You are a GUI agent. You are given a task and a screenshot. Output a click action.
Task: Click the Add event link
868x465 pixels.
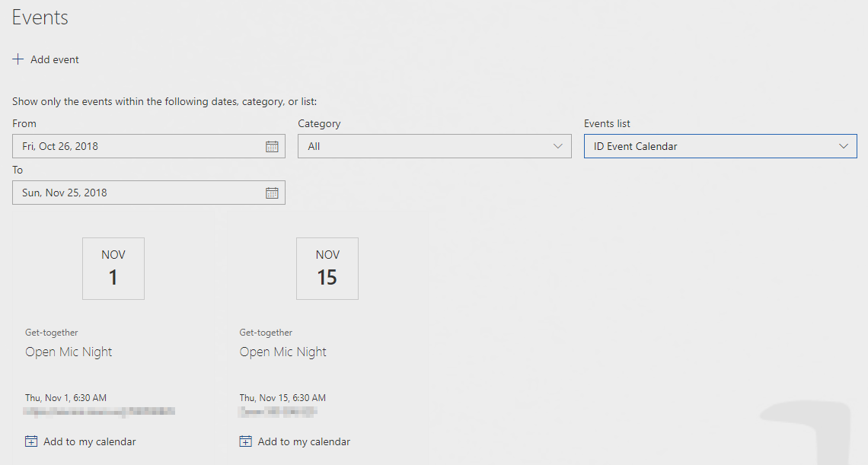pos(55,59)
